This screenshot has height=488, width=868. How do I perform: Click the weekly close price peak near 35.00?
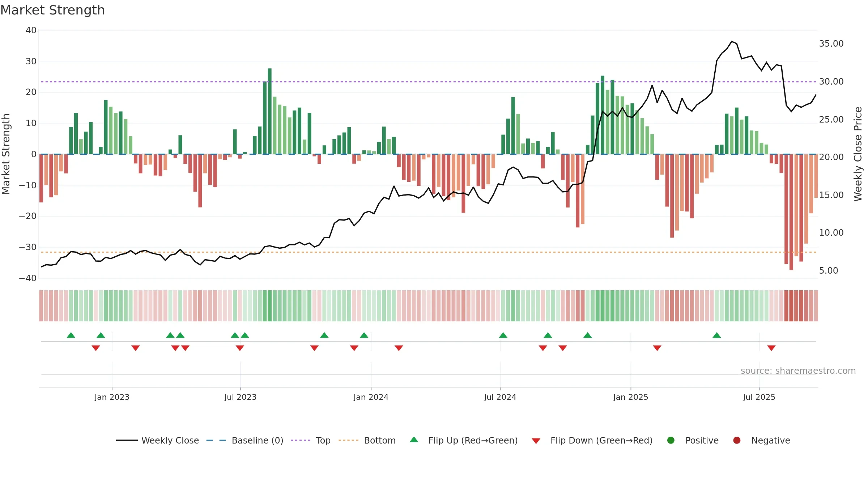[732, 42]
